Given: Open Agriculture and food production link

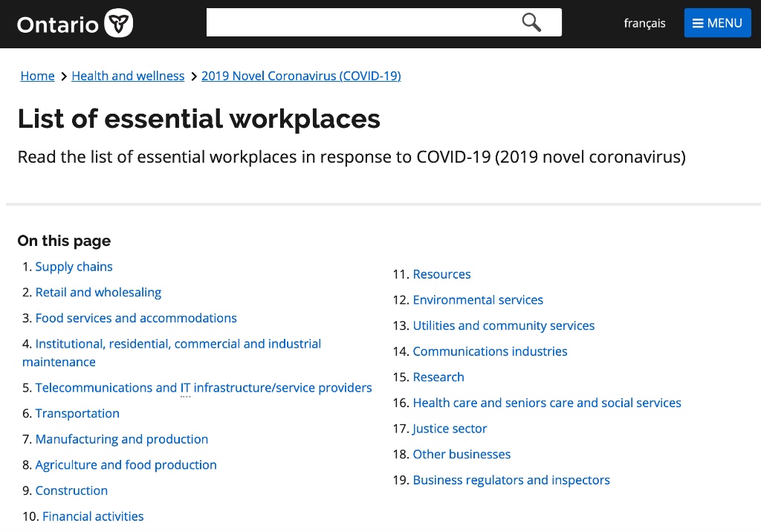Looking at the screenshot, I should pos(126,465).
